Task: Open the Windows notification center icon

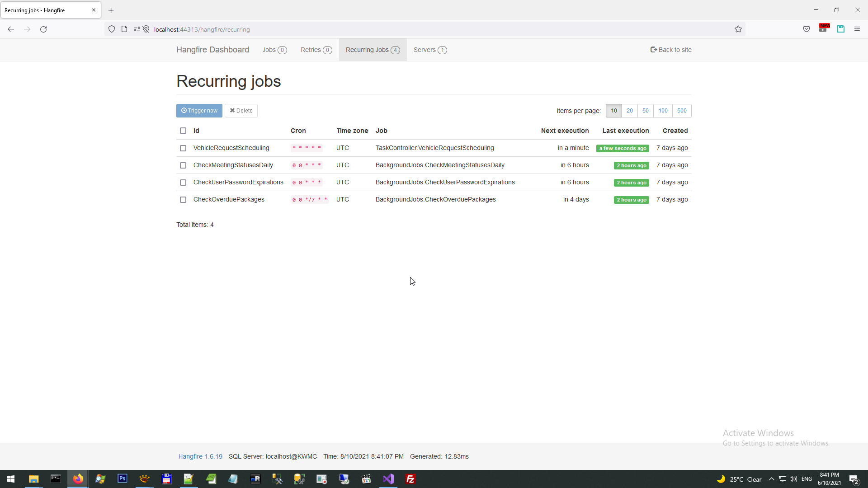Action: tap(854, 479)
